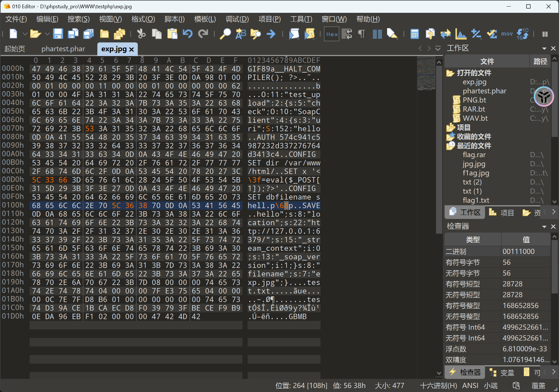Image resolution: width=559 pixels, height=392 pixels.
Task: Save the file with the floppy disk icon
Action: click(x=58, y=34)
